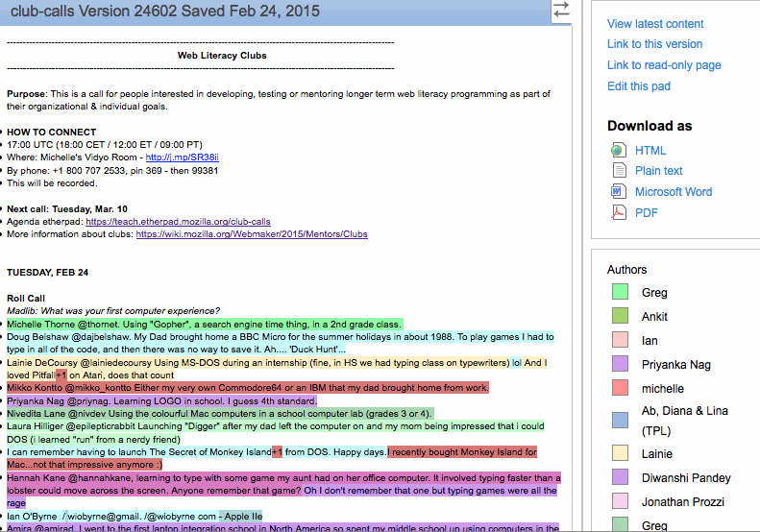Click the 'Roll Call' heading
This screenshot has height=532, width=760.
pyautogui.click(x=26, y=299)
